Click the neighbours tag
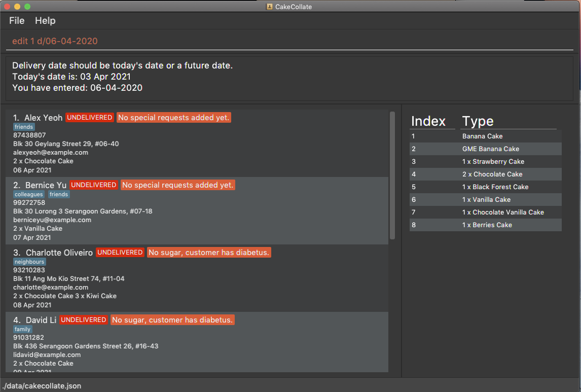 (x=29, y=262)
